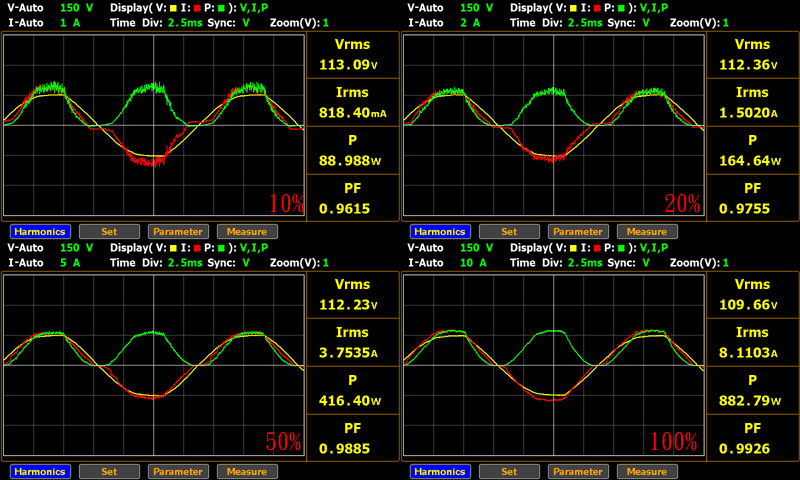Open Harmonics in the I-Auto 10 A panel

(x=440, y=471)
